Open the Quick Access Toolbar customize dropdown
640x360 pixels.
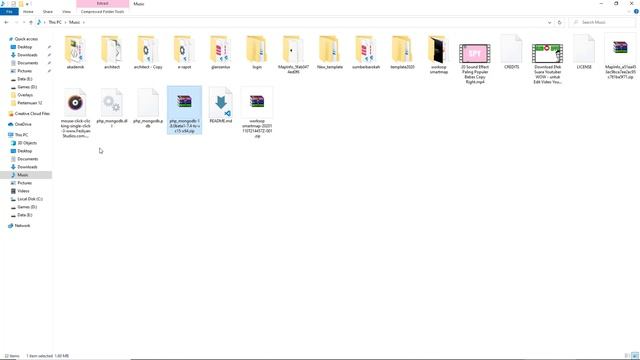[x=28, y=4]
